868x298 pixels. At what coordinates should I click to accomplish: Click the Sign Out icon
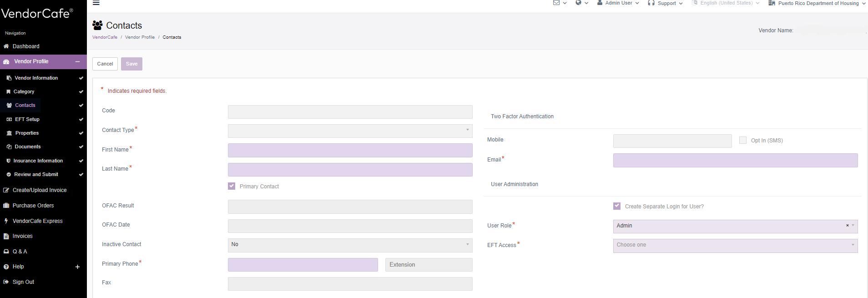click(6, 282)
